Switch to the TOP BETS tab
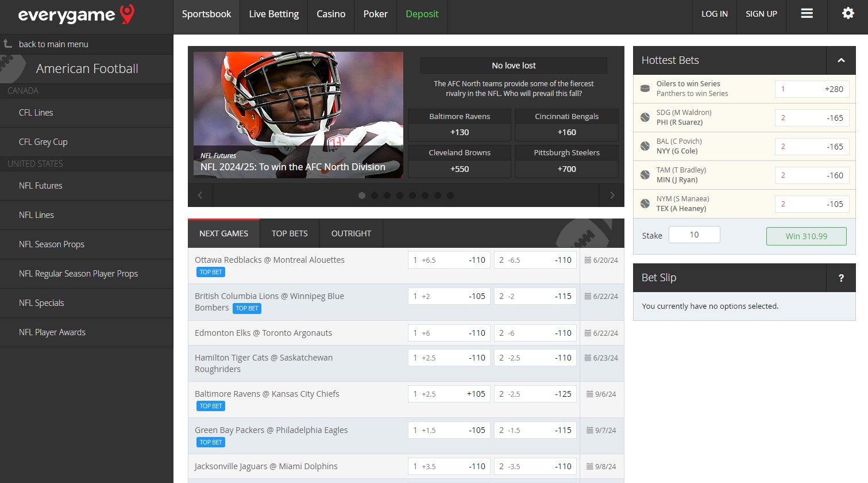Image resolution: width=868 pixels, height=483 pixels. coord(290,233)
